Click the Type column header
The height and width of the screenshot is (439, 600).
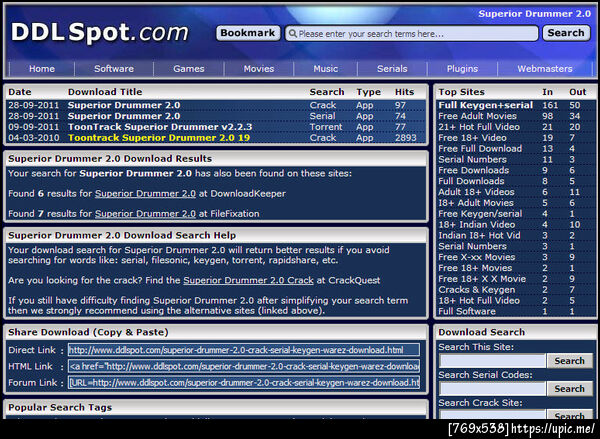[368, 92]
